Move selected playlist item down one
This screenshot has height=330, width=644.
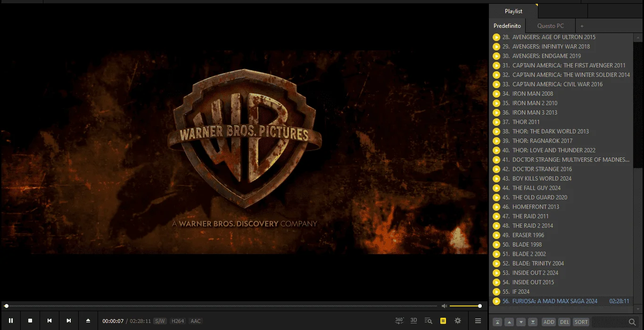521,322
